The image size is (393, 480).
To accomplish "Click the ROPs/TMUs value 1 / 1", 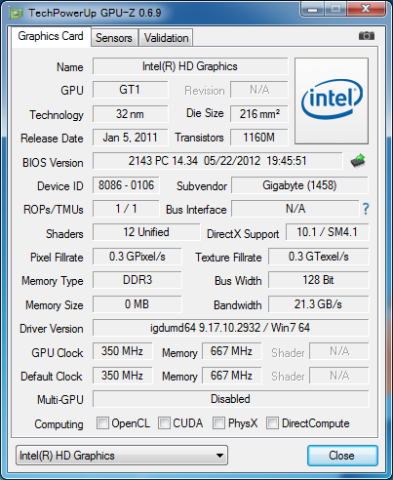I will 126,209.
